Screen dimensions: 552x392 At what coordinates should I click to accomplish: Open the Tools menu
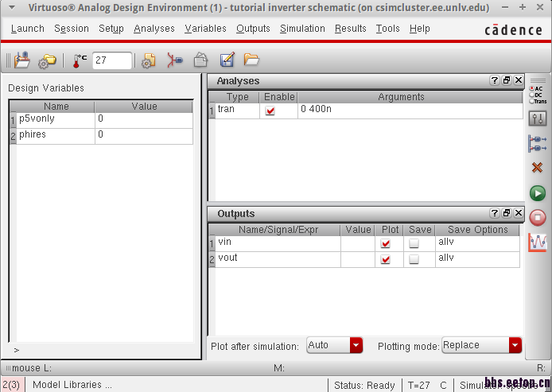point(387,29)
